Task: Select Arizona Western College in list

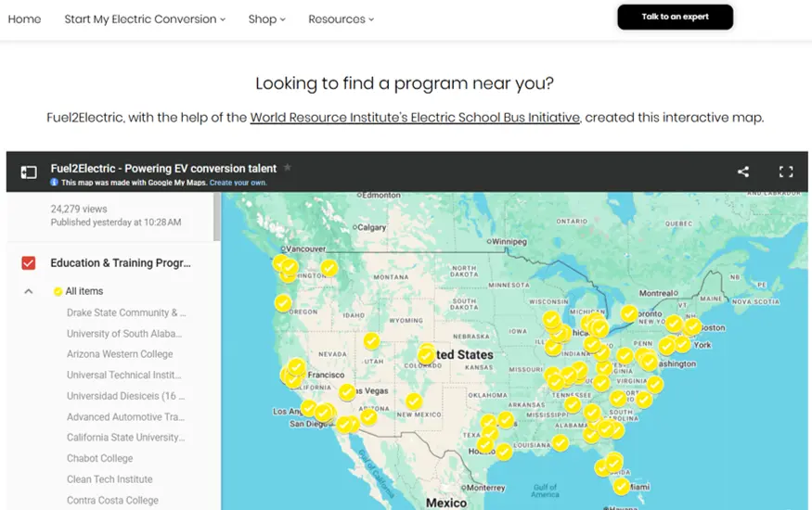Action: (120, 354)
